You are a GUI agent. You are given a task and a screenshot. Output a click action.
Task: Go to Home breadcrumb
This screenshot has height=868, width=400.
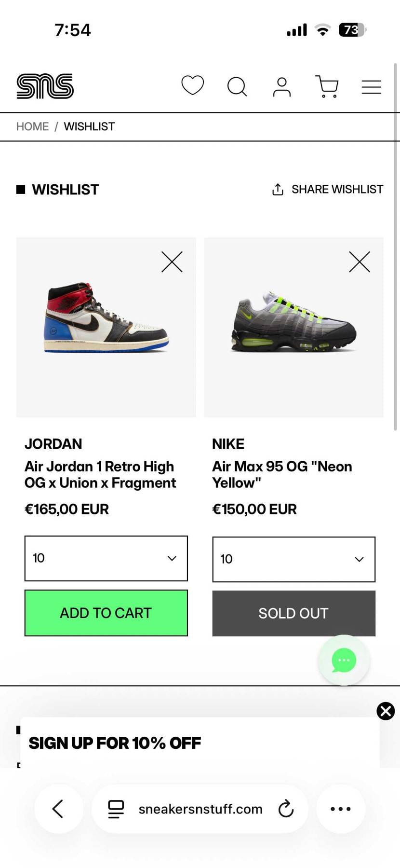32,126
